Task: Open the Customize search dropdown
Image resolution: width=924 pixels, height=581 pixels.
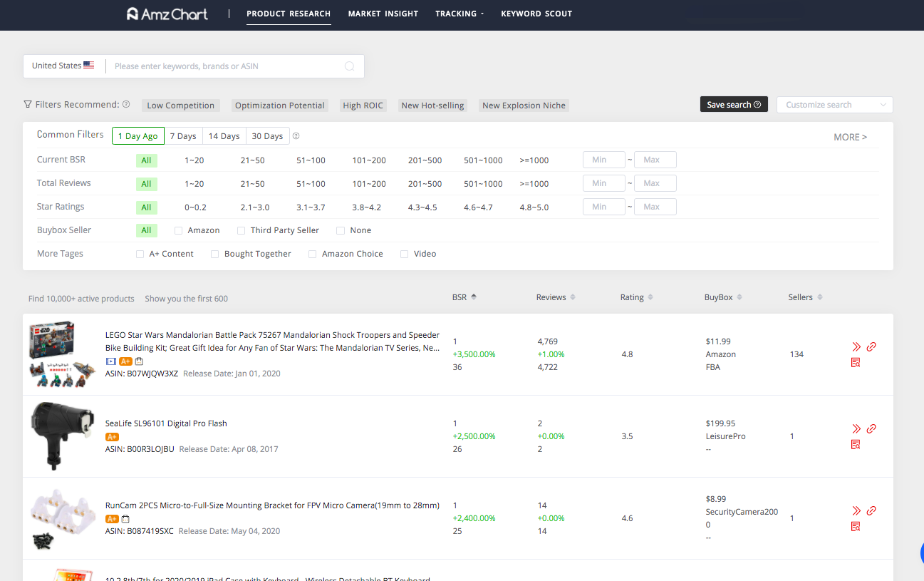Action: click(834, 105)
